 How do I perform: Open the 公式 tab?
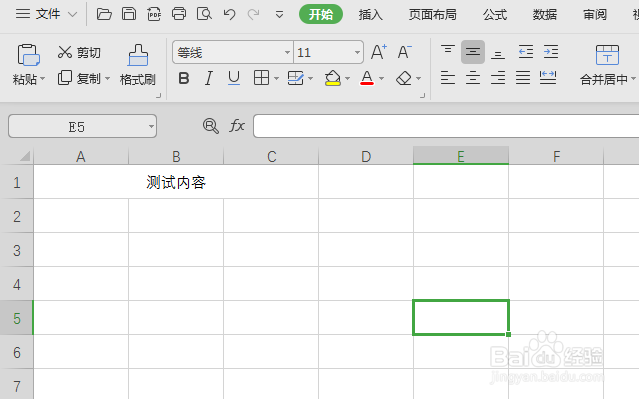coord(495,15)
